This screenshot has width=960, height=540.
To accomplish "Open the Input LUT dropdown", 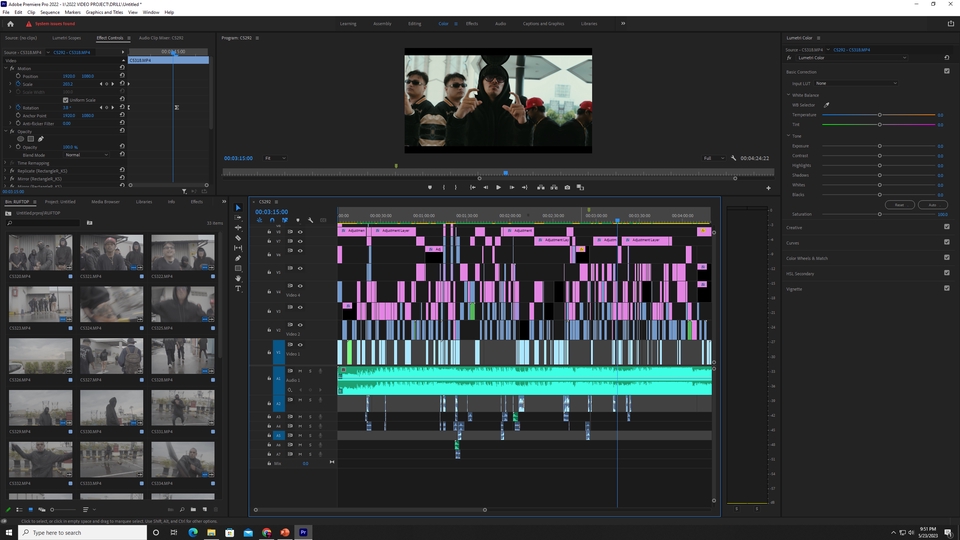I will click(855, 83).
